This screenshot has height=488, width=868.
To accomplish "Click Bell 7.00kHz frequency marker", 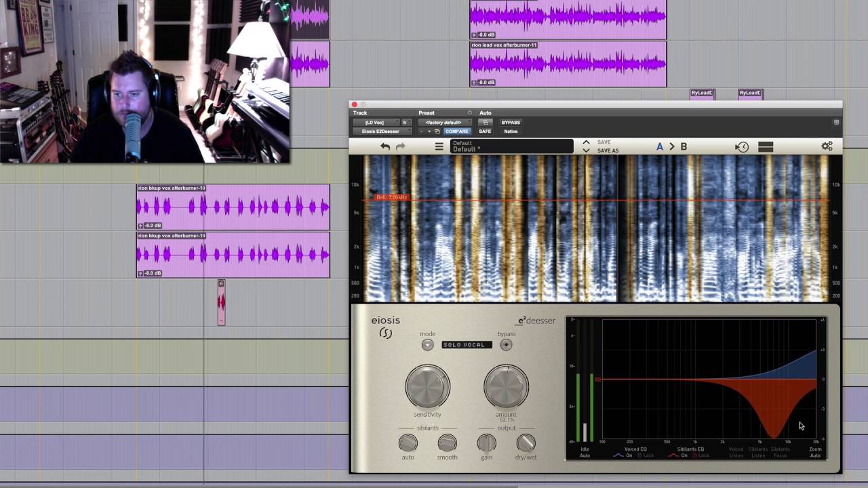I will click(392, 197).
